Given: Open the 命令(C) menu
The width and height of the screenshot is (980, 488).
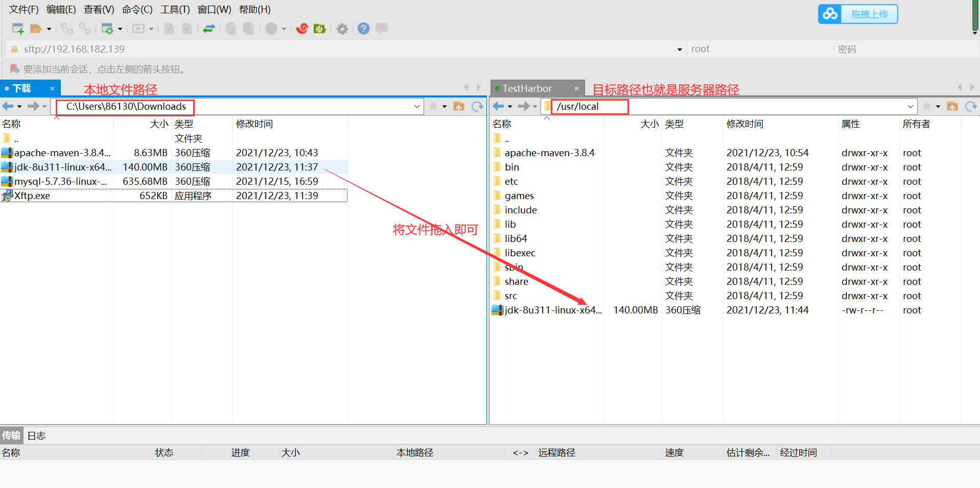Looking at the screenshot, I should pyautogui.click(x=137, y=9).
